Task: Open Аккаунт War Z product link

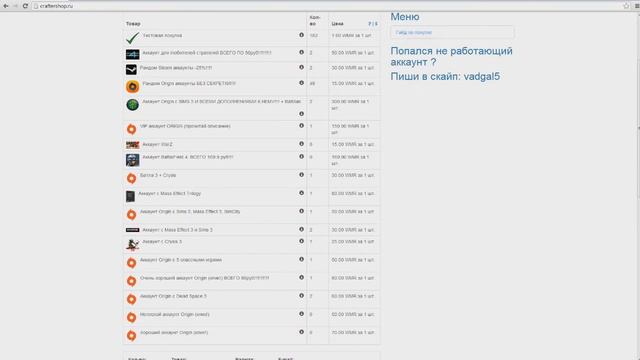Action: tap(157, 144)
